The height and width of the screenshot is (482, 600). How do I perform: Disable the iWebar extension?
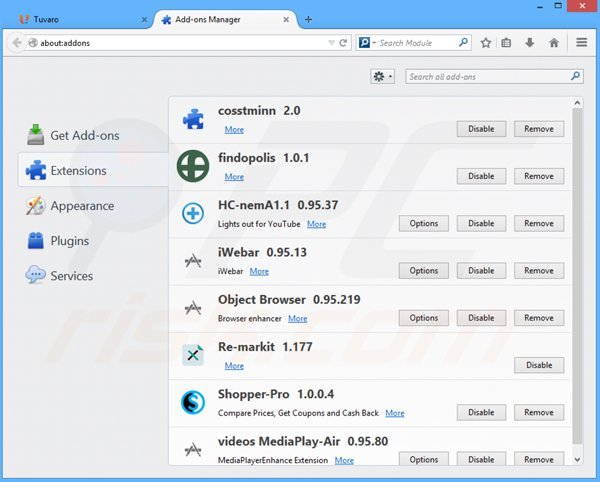pyautogui.click(x=481, y=270)
